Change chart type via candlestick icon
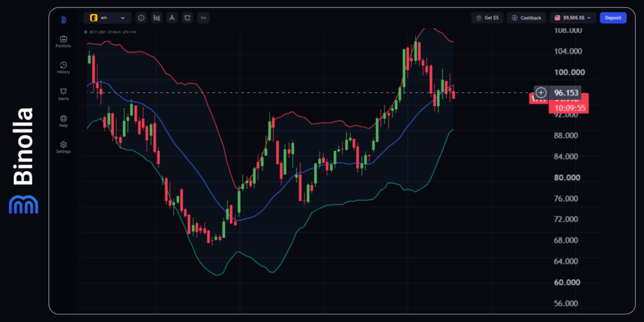 [157, 18]
